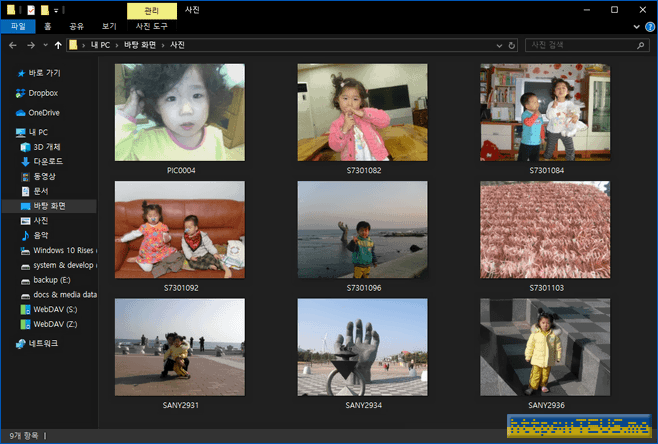Click the search magnifier icon
The width and height of the screenshot is (658, 444).
638,45
